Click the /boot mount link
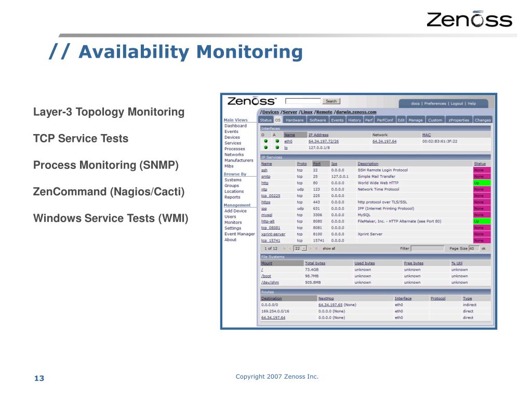The image size is (532, 399). point(266,276)
